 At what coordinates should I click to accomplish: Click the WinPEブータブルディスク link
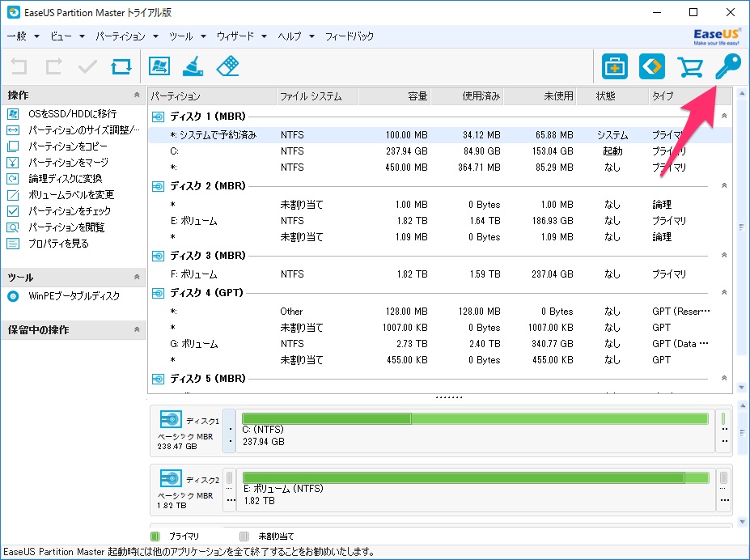(74, 296)
